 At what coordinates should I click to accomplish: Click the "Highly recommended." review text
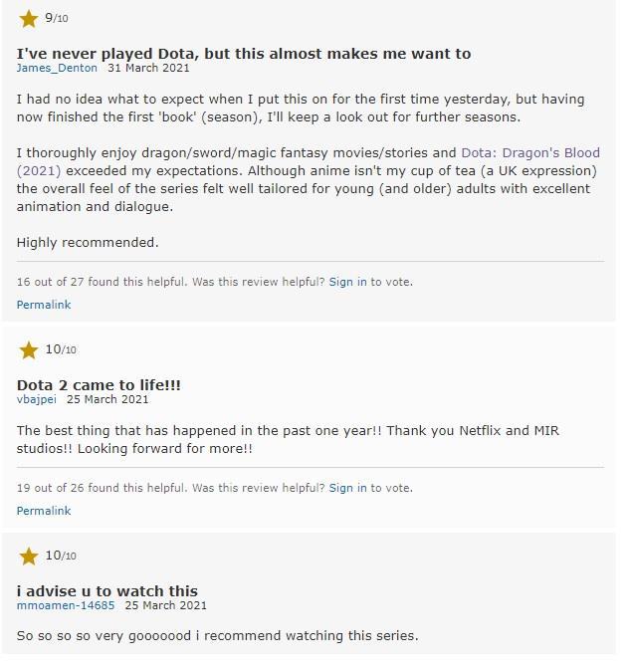click(88, 242)
